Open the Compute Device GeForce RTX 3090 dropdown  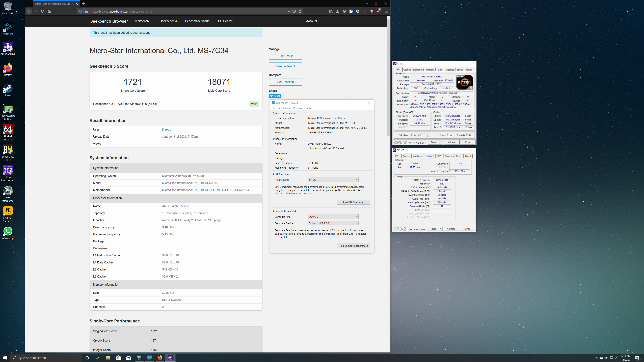click(333, 223)
